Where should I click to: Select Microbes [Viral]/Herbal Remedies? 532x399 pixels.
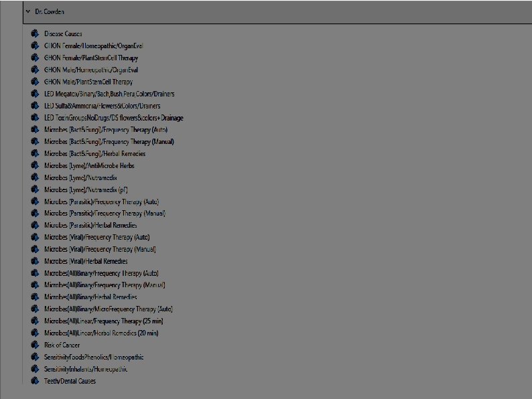click(x=86, y=261)
